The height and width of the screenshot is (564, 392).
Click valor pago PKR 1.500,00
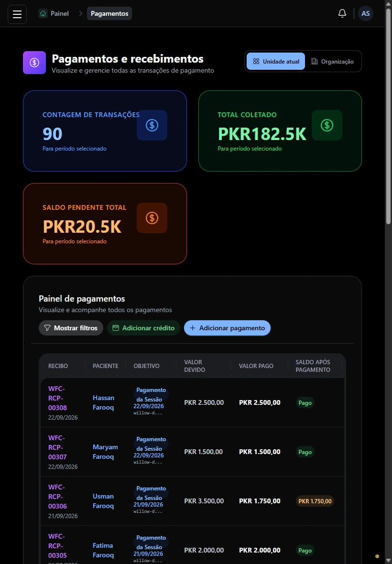pyautogui.click(x=260, y=452)
